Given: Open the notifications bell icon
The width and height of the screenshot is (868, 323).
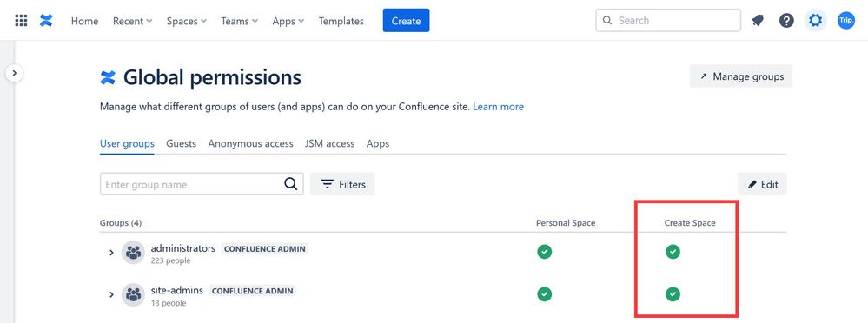Looking at the screenshot, I should 758,21.
